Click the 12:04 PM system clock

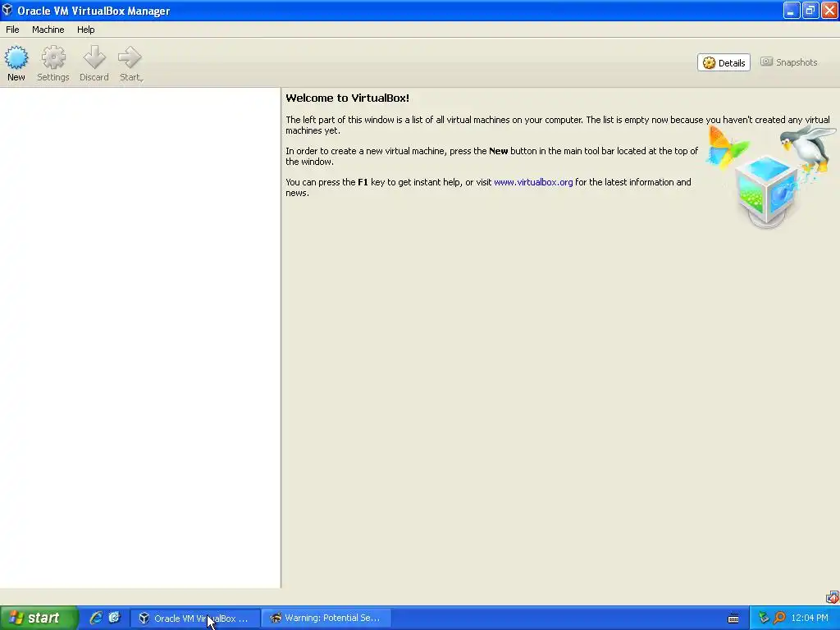coord(810,619)
